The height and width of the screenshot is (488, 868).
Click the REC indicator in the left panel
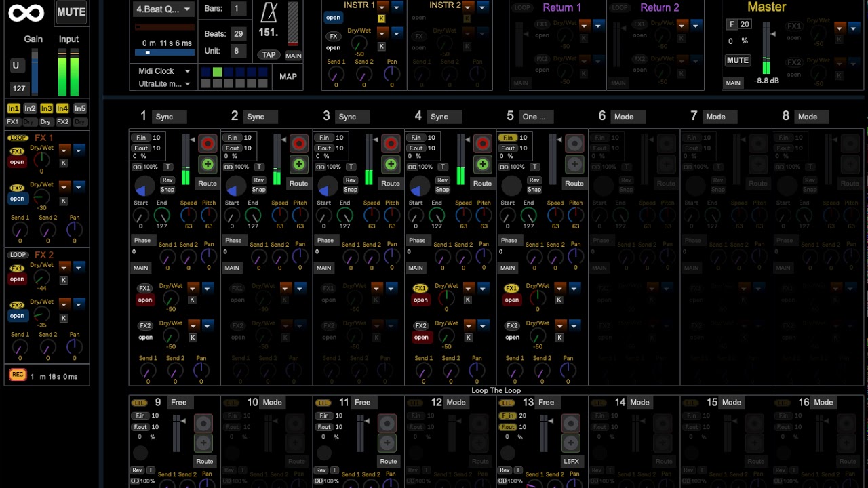pos(17,375)
